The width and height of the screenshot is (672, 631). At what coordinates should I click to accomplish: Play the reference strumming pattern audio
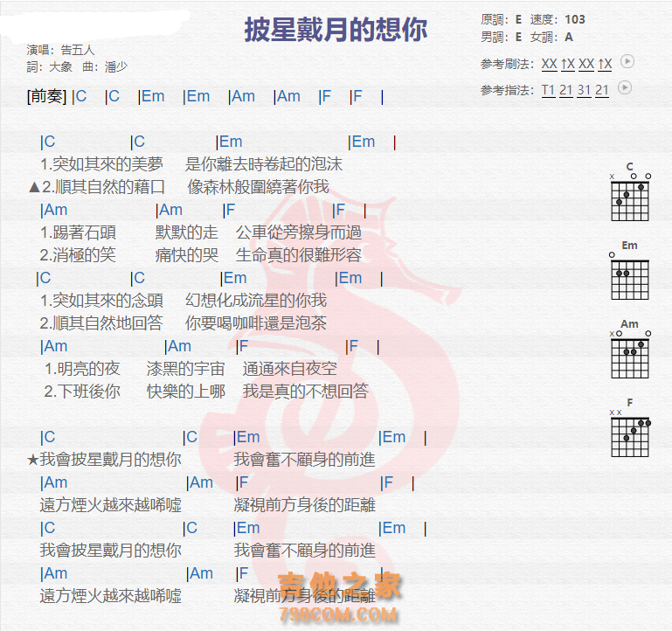coord(627,61)
